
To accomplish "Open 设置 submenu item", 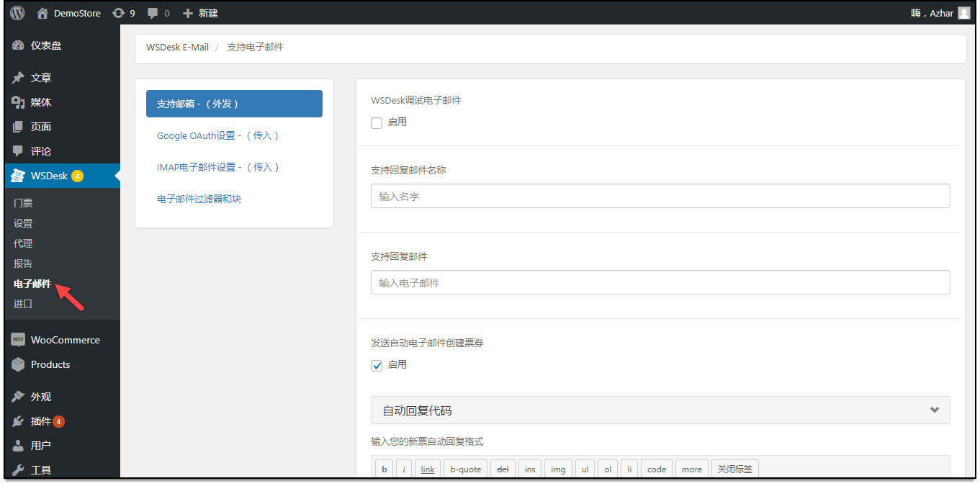I will tap(23, 223).
